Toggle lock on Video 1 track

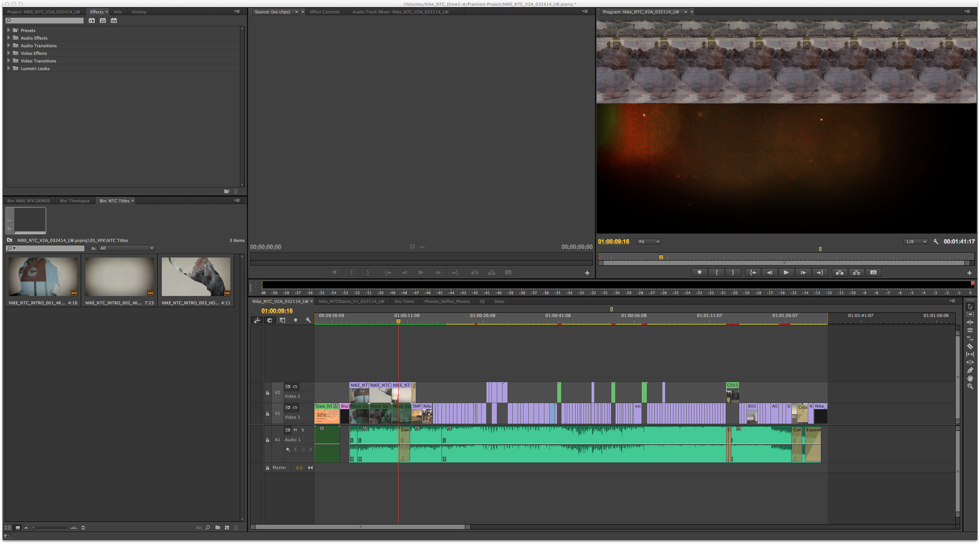point(267,414)
